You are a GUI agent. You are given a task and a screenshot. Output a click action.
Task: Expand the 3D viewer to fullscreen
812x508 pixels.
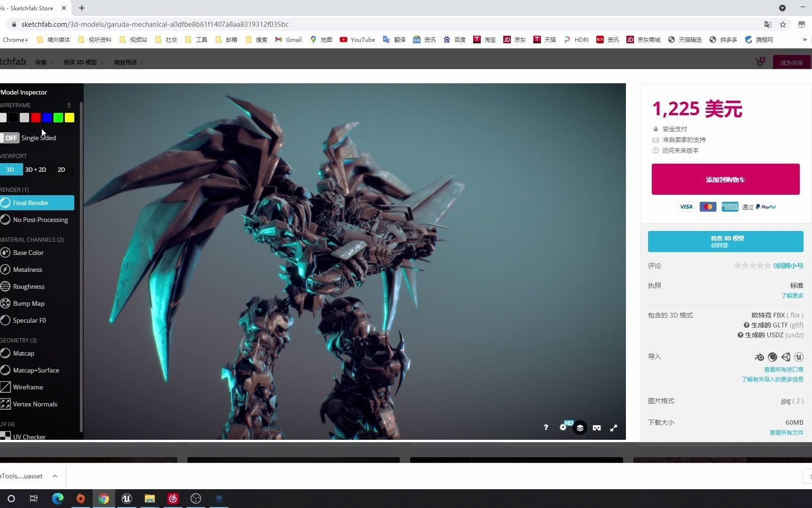coord(614,428)
